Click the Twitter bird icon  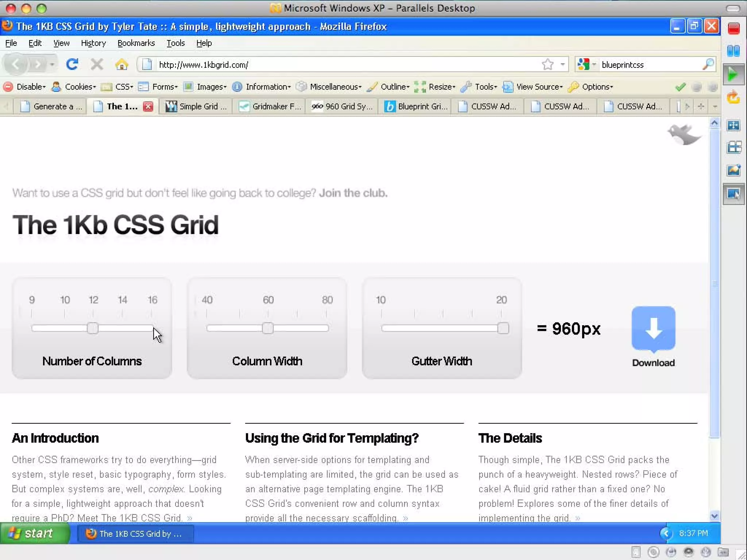[x=684, y=134]
